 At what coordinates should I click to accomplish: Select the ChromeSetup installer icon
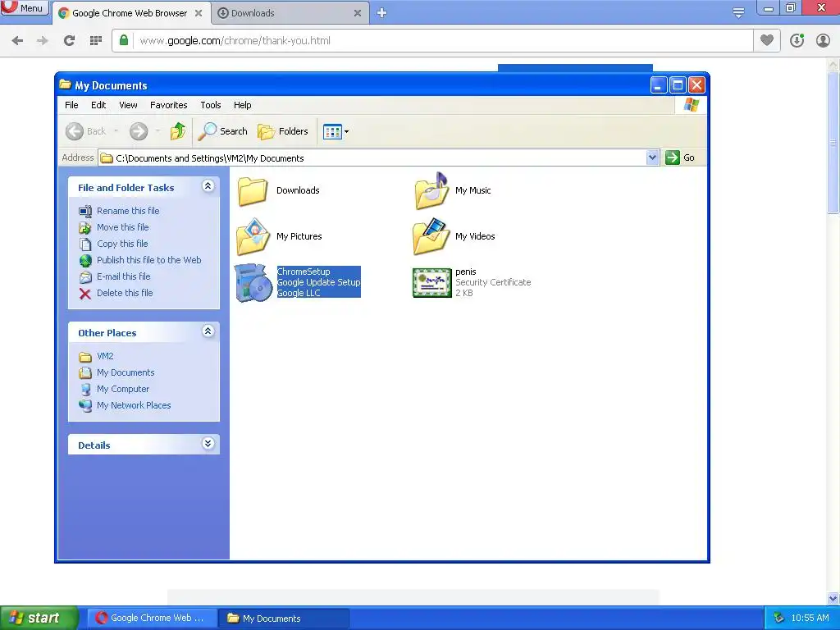254,283
